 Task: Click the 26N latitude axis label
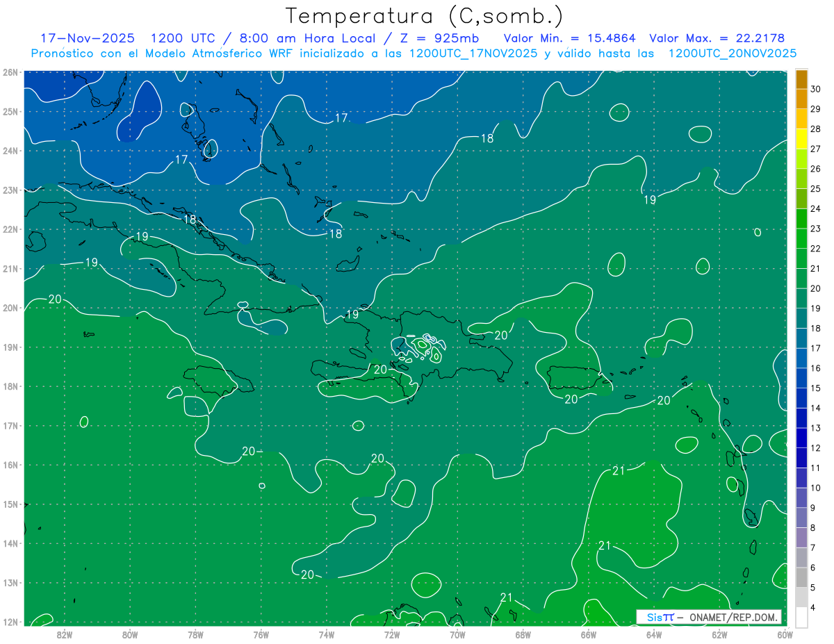tap(10, 72)
